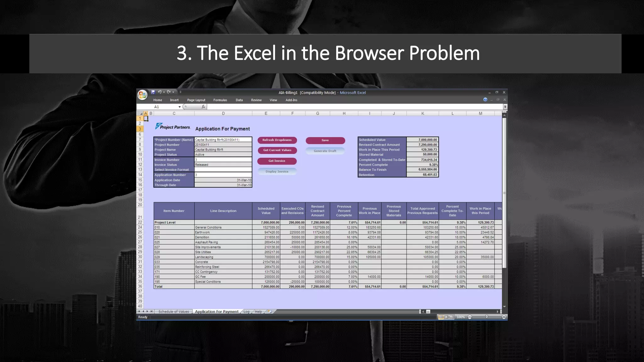Select row 22 header
The width and height of the screenshot is (644, 362).
(x=140, y=222)
